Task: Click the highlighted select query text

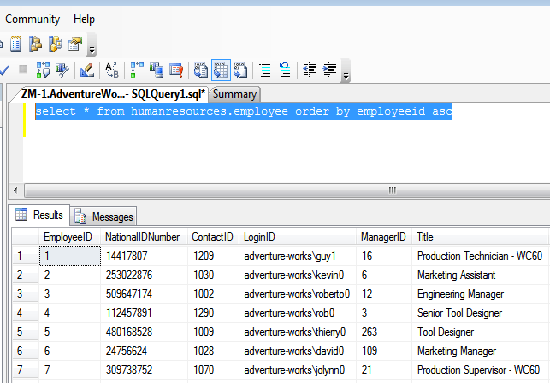Action: [x=243, y=112]
